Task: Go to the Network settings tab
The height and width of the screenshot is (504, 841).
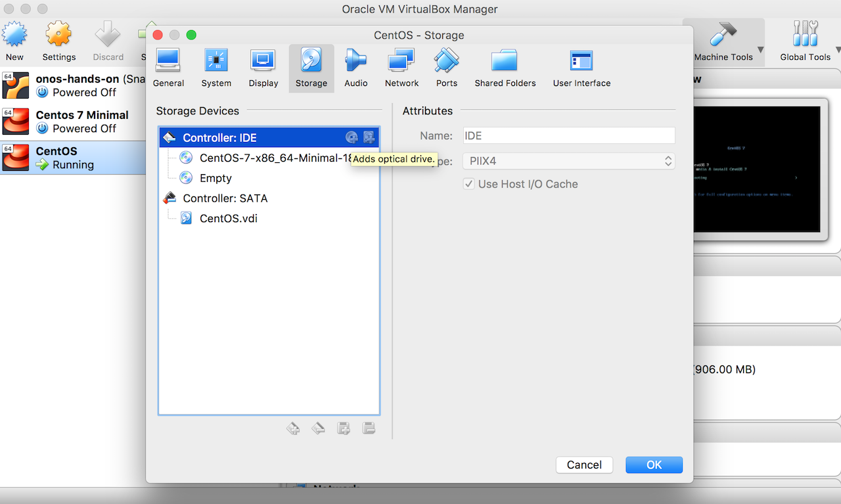Action: tap(401, 68)
